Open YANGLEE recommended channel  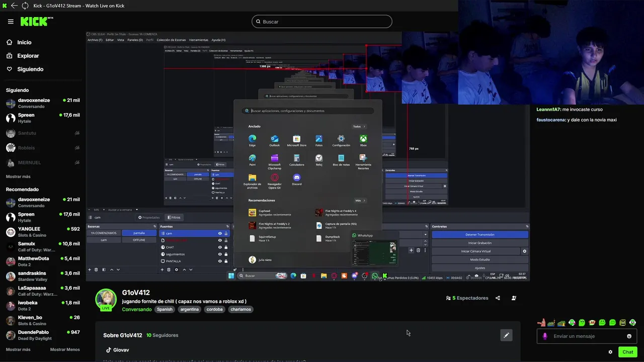42,232
